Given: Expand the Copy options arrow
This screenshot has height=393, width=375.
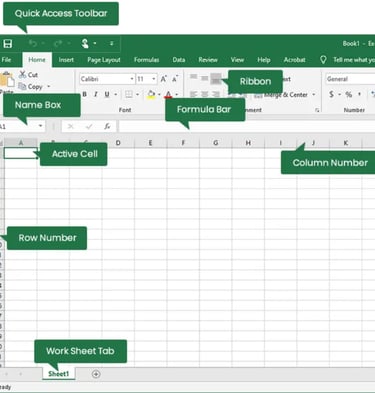Looking at the screenshot, I should [x=49, y=87].
